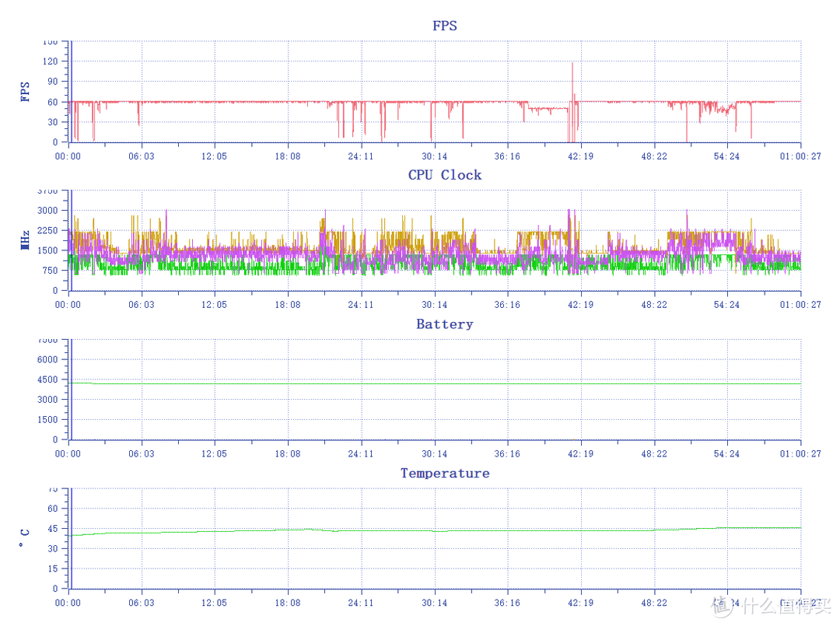Image resolution: width=840 pixels, height=626 pixels.
Task: Click the CPU Clock chart title
Action: coord(444,175)
